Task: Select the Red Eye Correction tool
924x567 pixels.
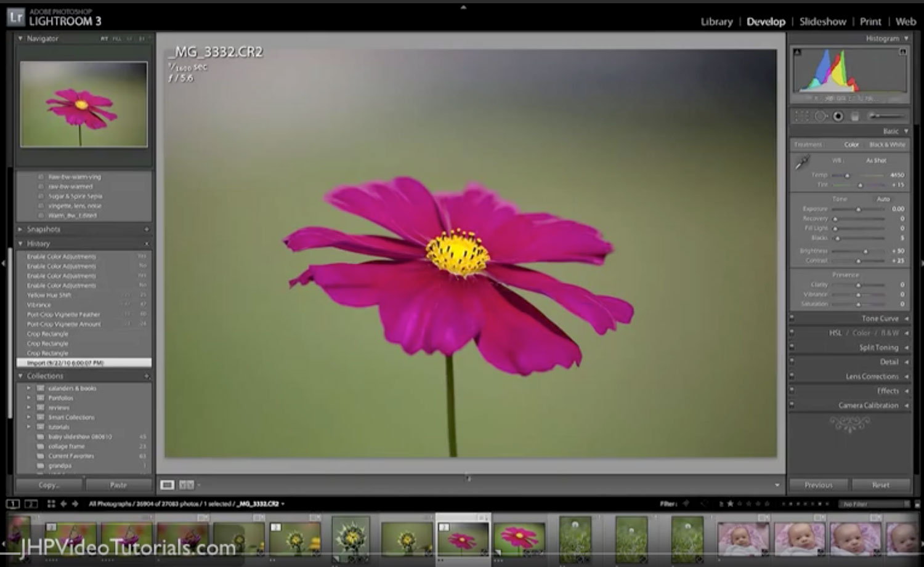Action: point(837,116)
